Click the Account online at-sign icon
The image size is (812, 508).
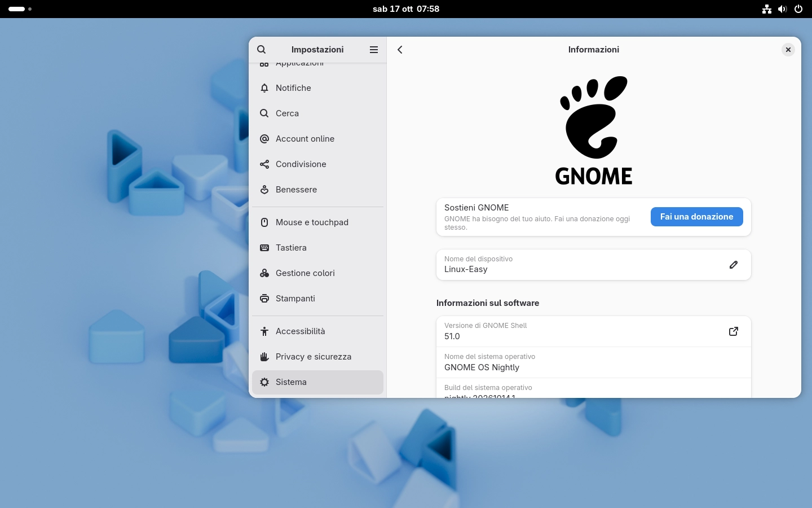[264, 139]
